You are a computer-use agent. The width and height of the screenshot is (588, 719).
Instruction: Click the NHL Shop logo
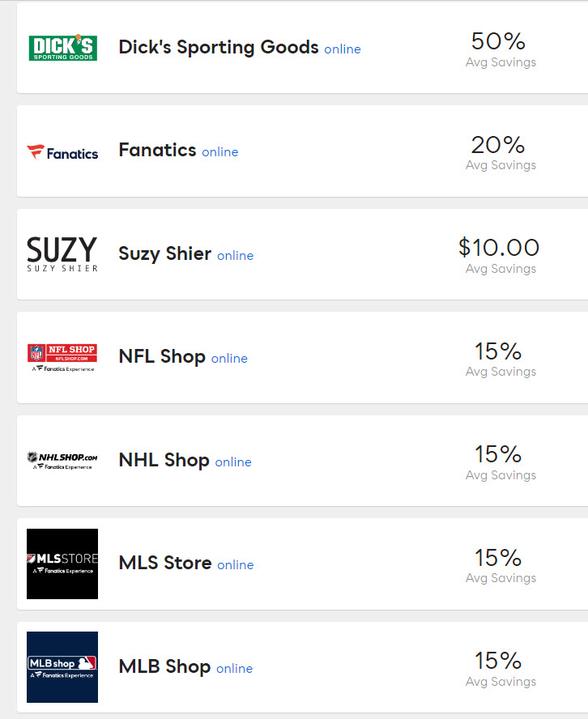[62, 461]
